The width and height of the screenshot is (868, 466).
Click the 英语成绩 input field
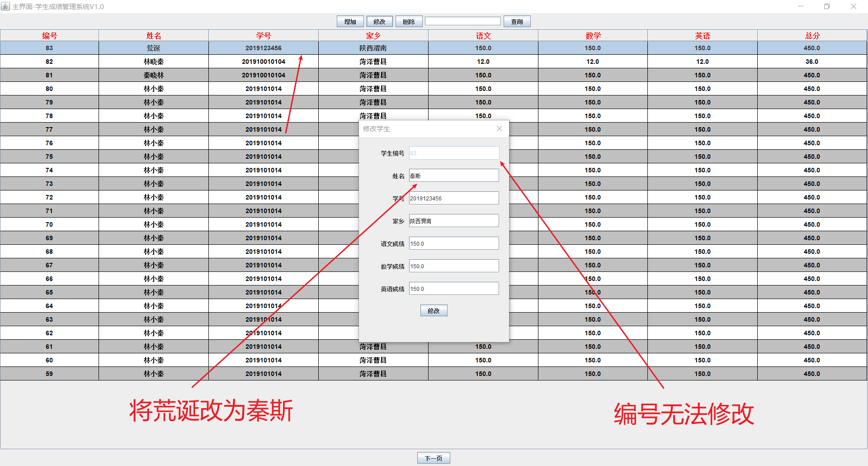point(454,289)
